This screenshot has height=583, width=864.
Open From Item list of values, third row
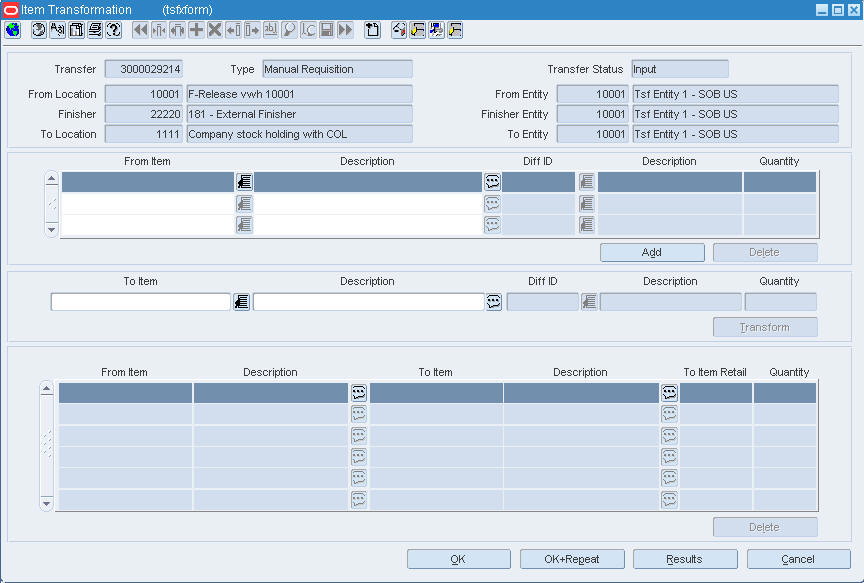tap(244, 225)
